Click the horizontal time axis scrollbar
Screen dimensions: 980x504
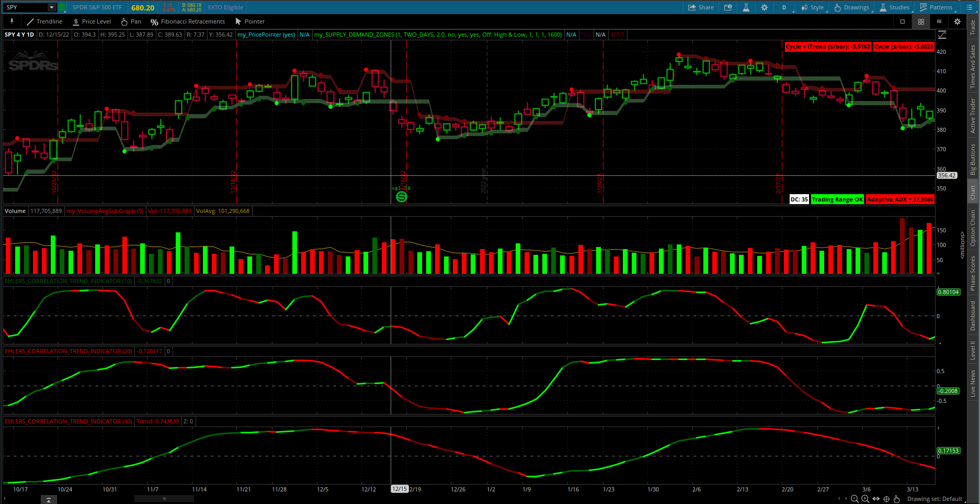pos(164,499)
